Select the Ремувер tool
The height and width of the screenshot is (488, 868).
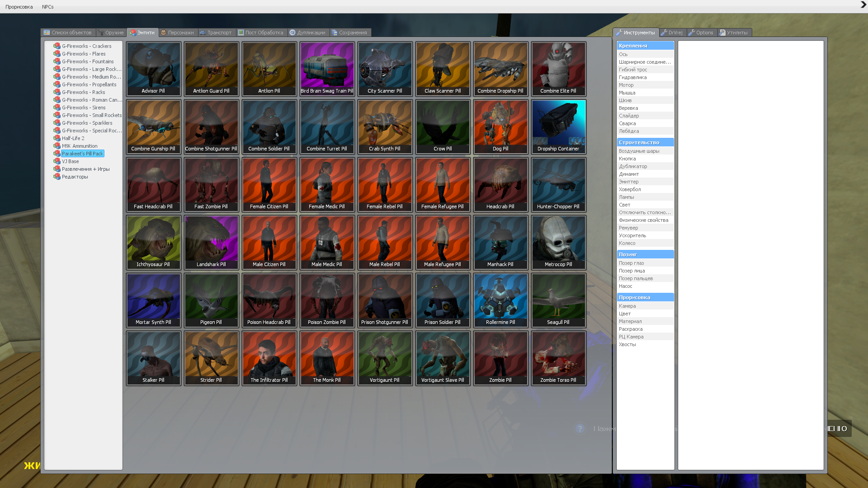[645, 228]
